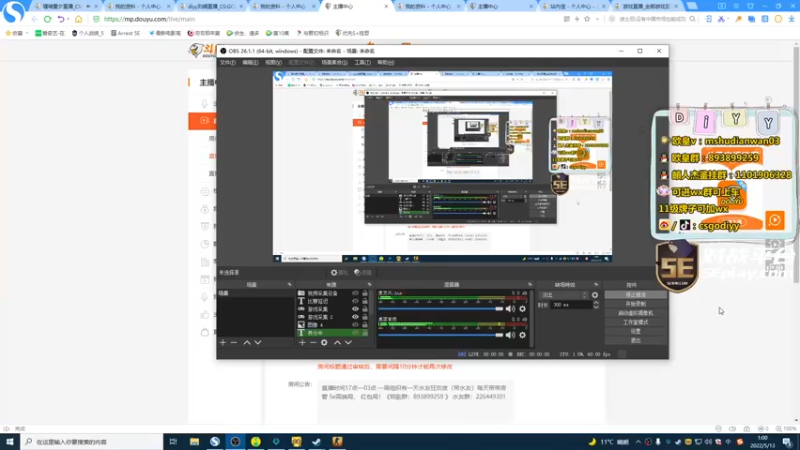Toggle lock on video capture device source

[x=365, y=293]
